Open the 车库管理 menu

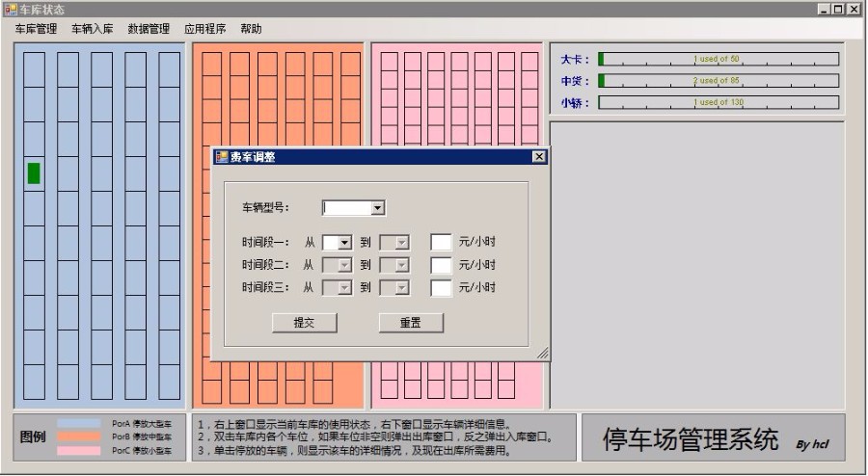pyautogui.click(x=36, y=29)
